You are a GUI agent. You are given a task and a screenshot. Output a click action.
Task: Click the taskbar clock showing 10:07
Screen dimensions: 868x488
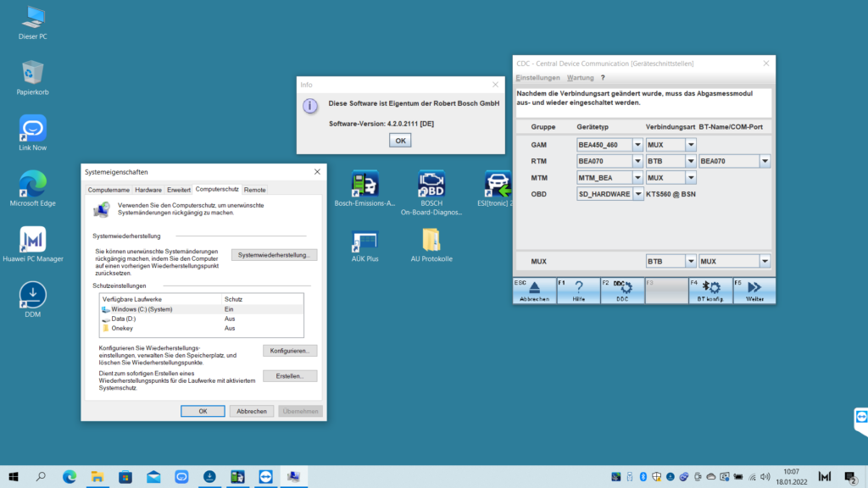791,476
